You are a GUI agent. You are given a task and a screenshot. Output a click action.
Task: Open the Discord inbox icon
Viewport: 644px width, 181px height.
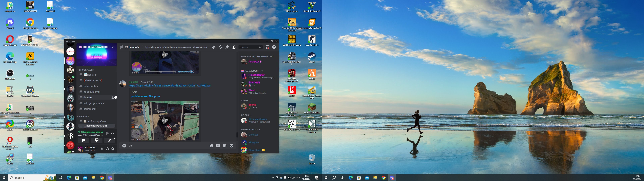coord(267,47)
